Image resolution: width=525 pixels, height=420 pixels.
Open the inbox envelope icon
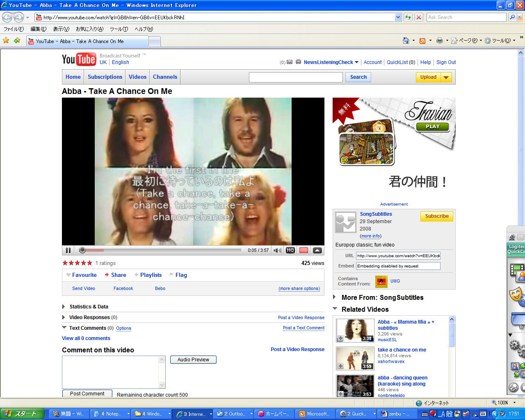click(290, 62)
